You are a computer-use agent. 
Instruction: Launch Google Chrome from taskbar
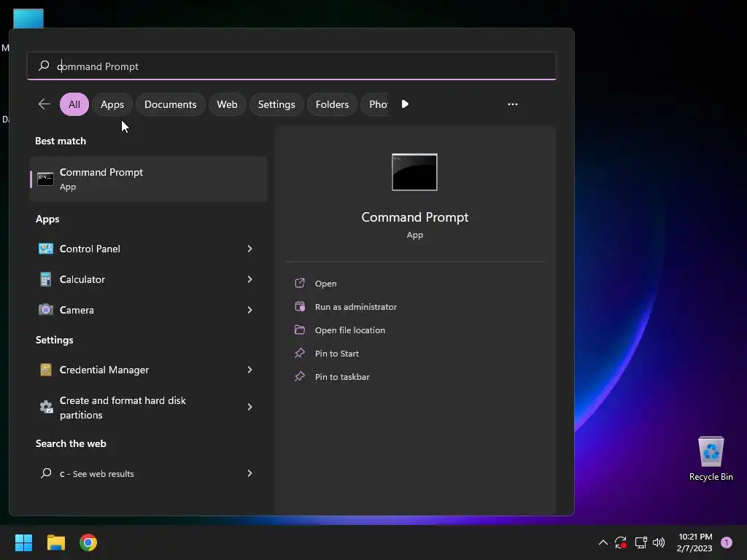pyautogui.click(x=88, y=542)
